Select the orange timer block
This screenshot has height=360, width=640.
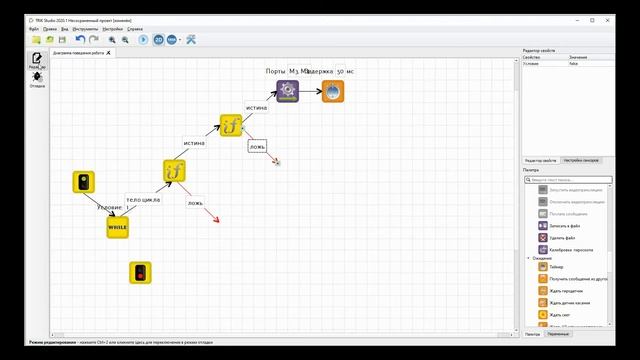tap(333, 91)
